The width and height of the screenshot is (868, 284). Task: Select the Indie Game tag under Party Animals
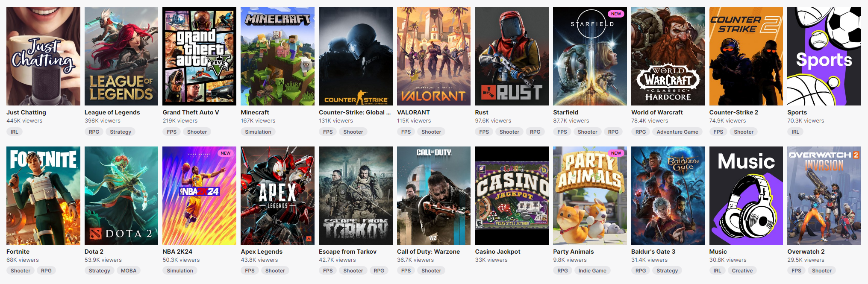pyautogui.click(x=592, y=271)
